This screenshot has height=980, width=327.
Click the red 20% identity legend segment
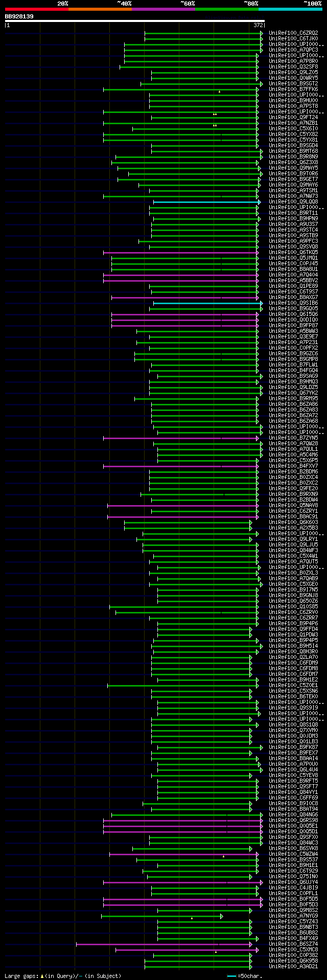point(36,9)
